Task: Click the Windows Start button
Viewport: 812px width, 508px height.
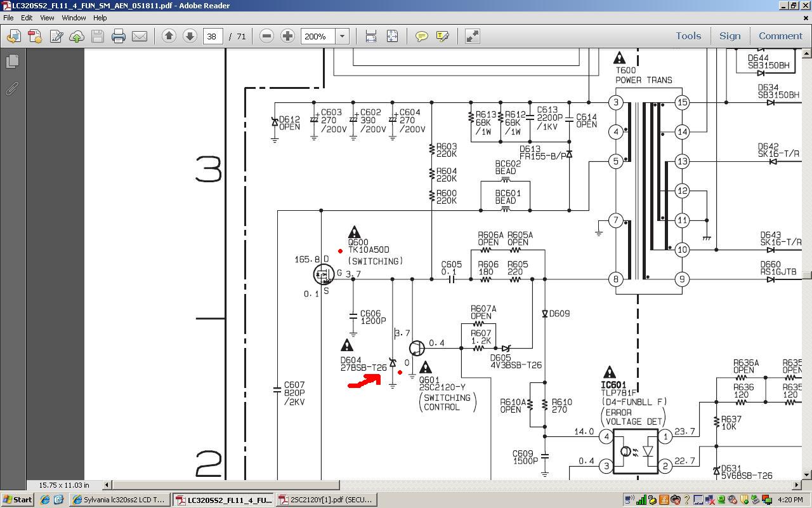Action: (17, 500)
